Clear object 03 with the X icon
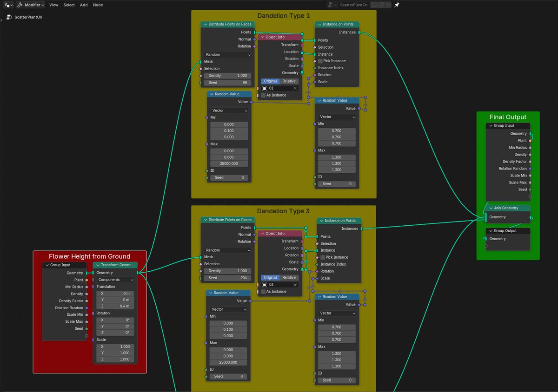 point(295,284)
